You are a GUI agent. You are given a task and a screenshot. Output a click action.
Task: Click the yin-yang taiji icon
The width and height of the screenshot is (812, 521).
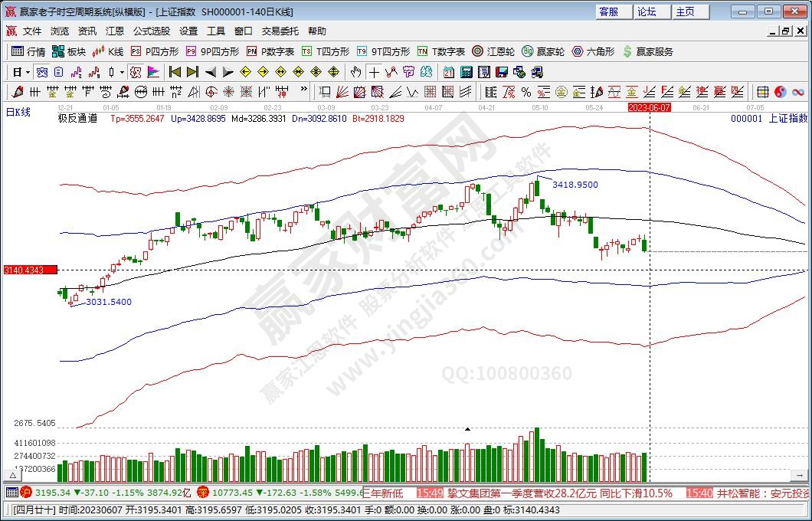click(x=780, y=92)
